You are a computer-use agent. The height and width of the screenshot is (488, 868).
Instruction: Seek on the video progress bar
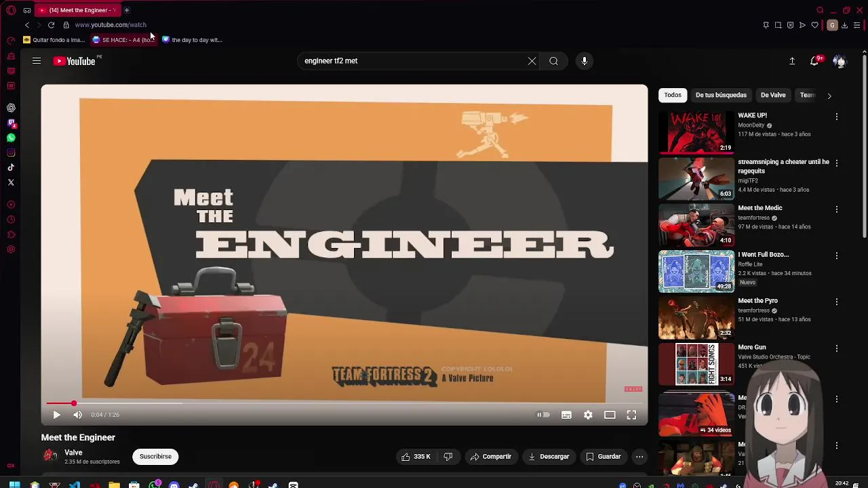tap(344, 403)
